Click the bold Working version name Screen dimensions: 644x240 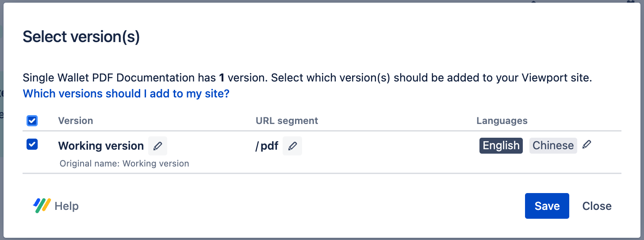click(x=101, y=146)
